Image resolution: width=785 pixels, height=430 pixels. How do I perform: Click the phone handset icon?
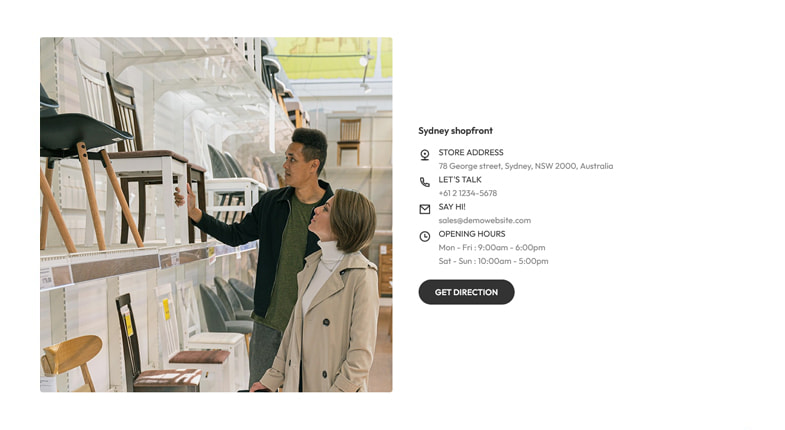pyautogui.click(x=425, y=182)
